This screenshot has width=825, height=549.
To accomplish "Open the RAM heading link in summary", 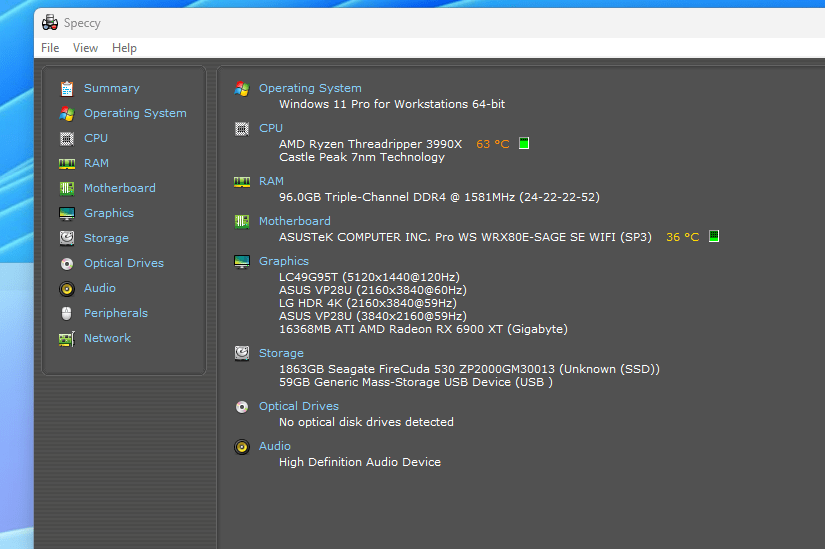I will (x=271, y=181).
